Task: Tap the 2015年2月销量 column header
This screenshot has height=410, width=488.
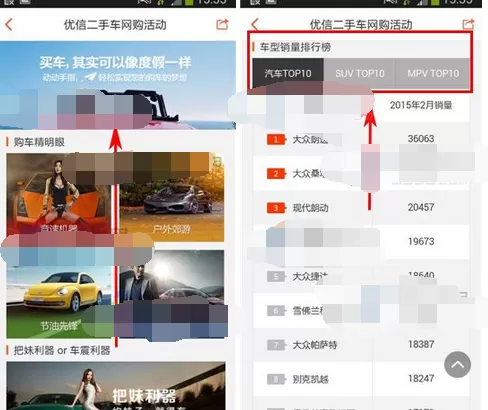Action: click(421, 105)
